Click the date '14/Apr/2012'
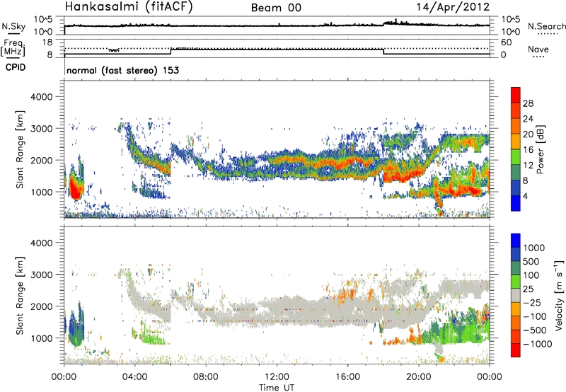566x392 pixels. 453,7
